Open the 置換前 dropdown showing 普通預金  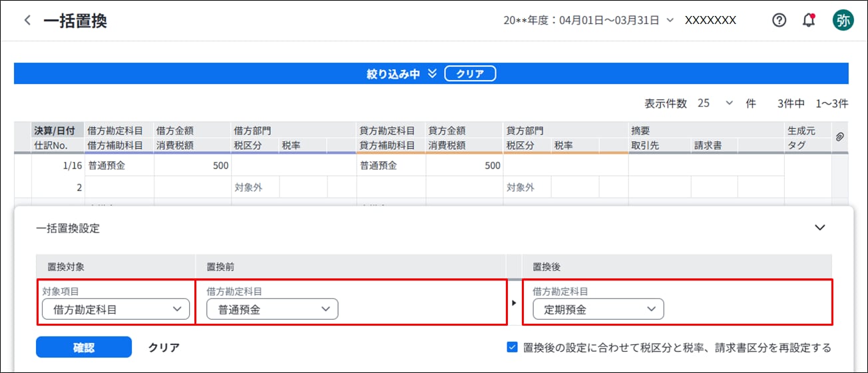click(x=272, y=309)
